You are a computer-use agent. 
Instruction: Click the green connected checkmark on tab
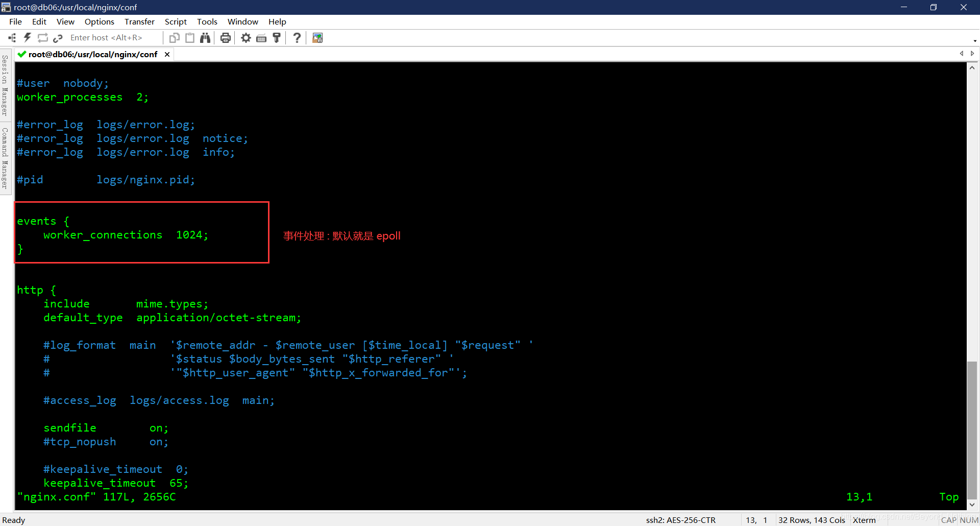pos(22,54)
